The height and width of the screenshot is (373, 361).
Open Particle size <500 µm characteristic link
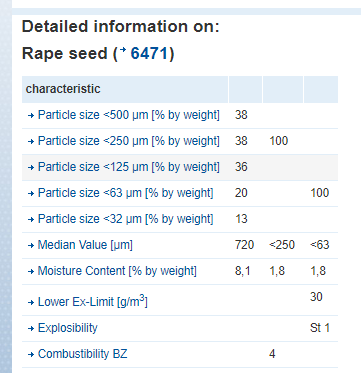coord(129,115)
